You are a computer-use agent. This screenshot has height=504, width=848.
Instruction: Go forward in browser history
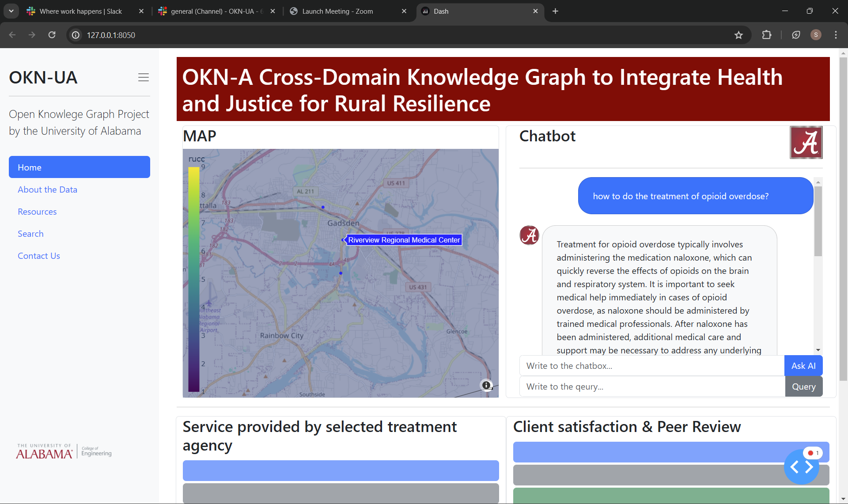[32, 35]
